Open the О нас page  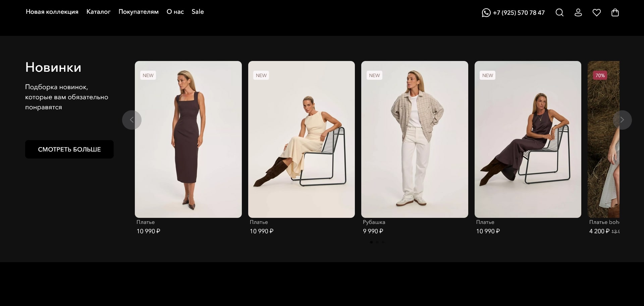click(175, 12)
